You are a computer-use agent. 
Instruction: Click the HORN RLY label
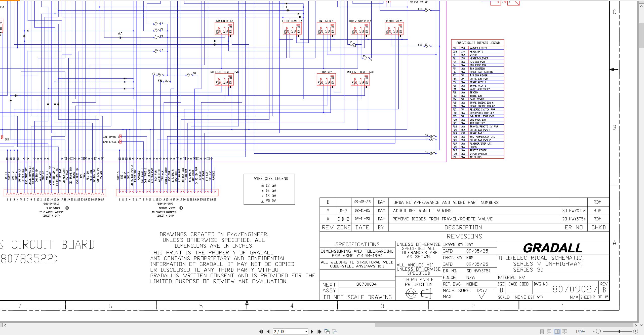[326, 72]
